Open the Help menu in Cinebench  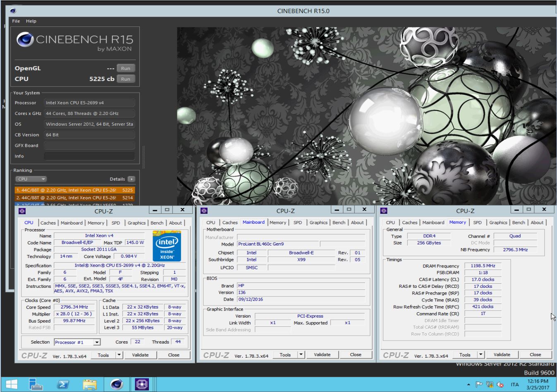point(31,21)
